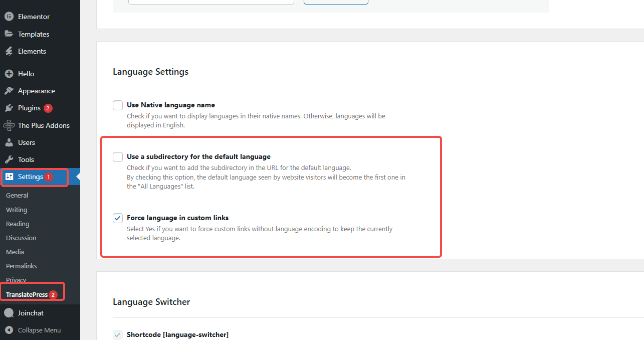Go to Permalinks settings page
The image size is (644, 340).
[x=22, y=266]
